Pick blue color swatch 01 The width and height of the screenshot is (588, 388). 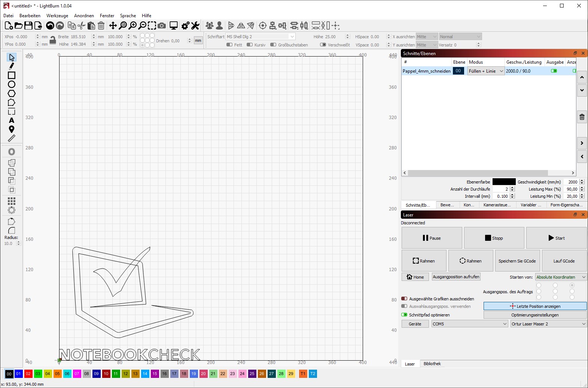18,374
